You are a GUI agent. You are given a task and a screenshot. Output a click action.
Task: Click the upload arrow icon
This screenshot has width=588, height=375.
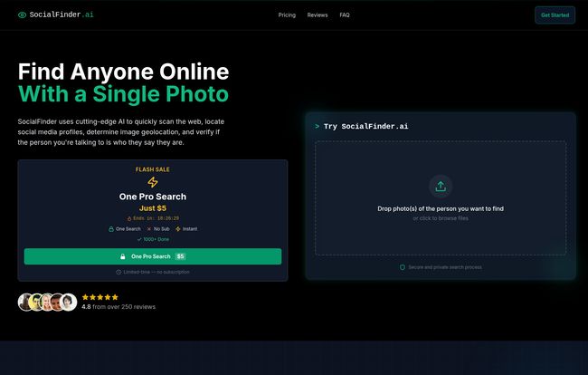point(441,187)
